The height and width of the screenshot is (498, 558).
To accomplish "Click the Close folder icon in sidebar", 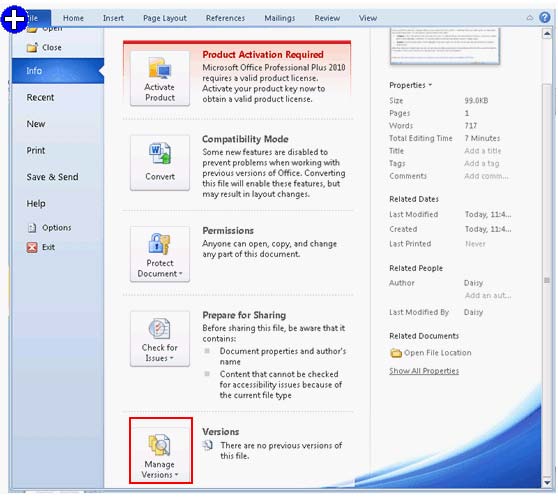I will pyautogui.click(x=32, y=47).
